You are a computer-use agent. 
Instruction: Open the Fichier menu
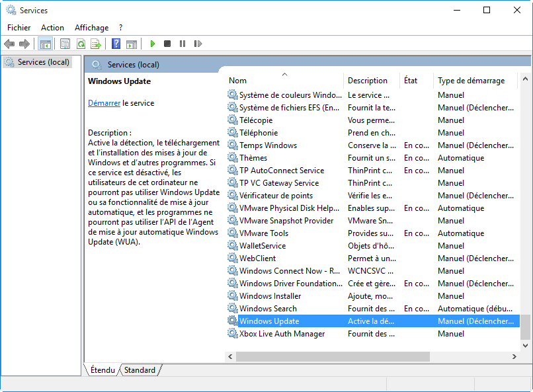coord(19,28)
